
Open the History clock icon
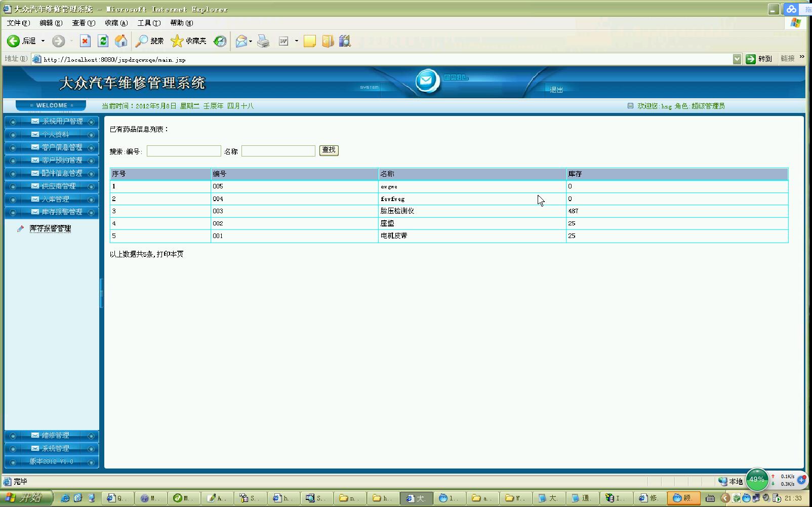coord(220,41)
